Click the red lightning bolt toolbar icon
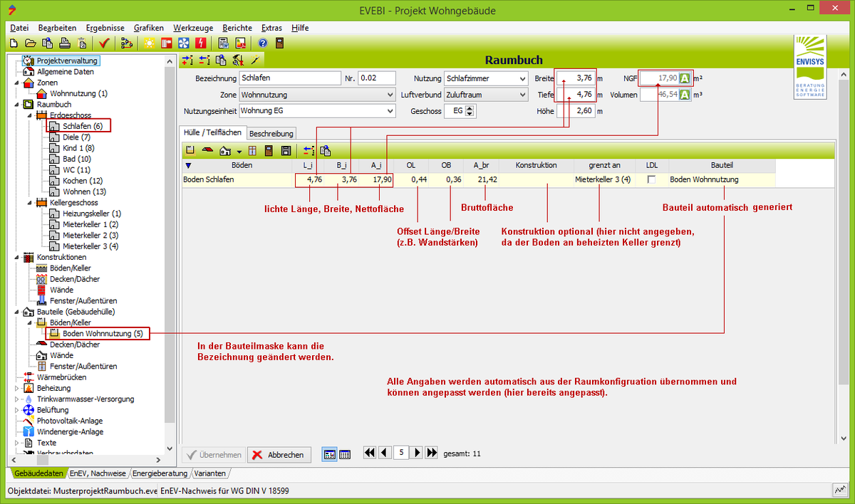This screenshot has height=504, width=855. (200, 43)
